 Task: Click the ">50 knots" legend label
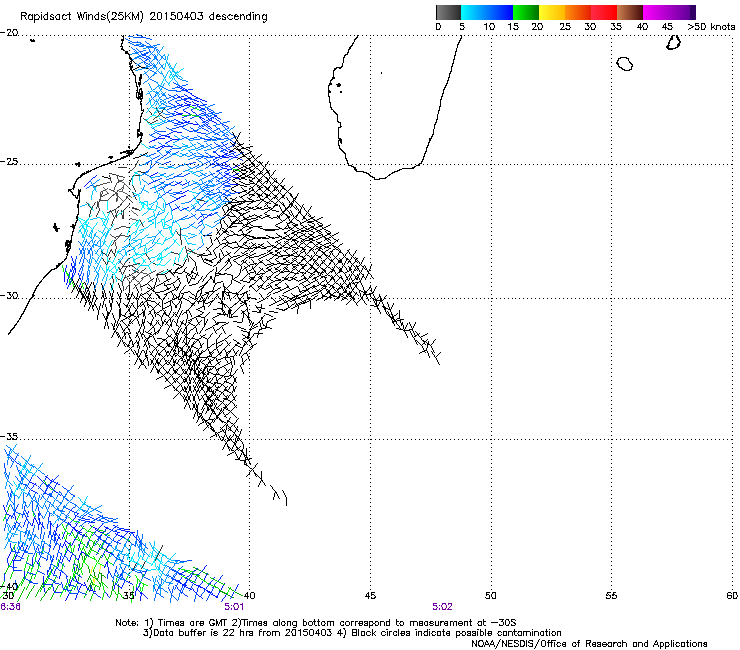click(x=711, y=27)
